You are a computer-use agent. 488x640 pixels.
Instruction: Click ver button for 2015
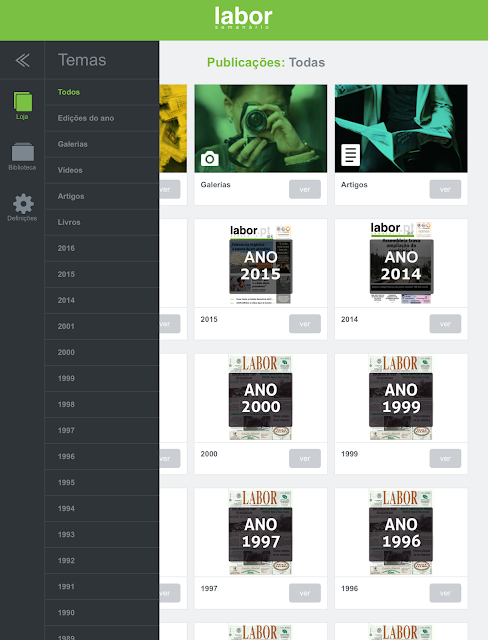[x=305, y=324]
